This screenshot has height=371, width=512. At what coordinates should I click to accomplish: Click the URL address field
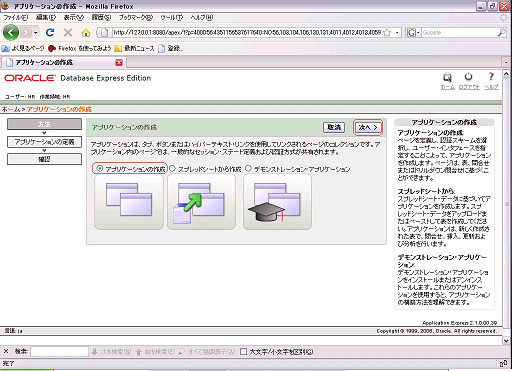pos(247,32)
